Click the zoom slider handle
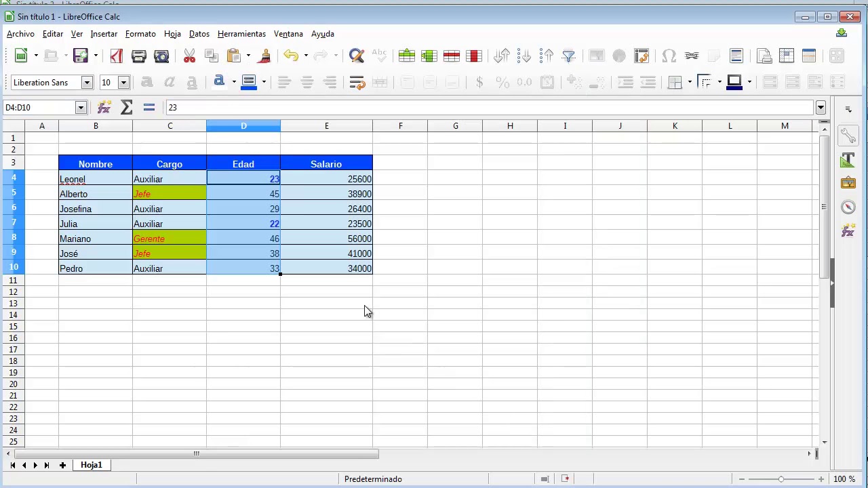The height and width of the screenshot is (488, 868). [781, 479]
